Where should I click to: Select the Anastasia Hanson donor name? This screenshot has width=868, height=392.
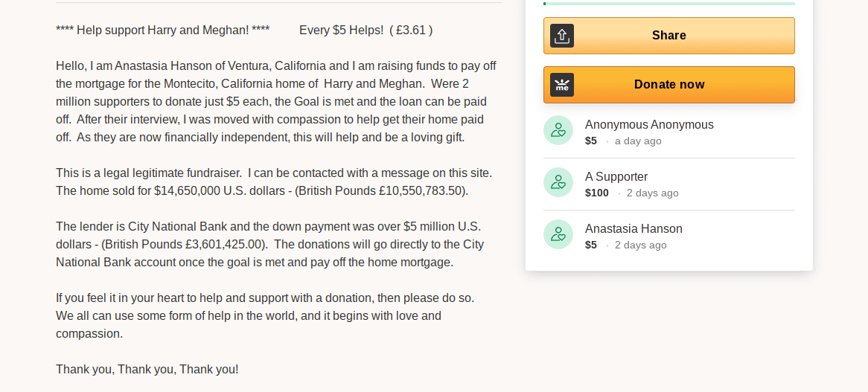634,228
